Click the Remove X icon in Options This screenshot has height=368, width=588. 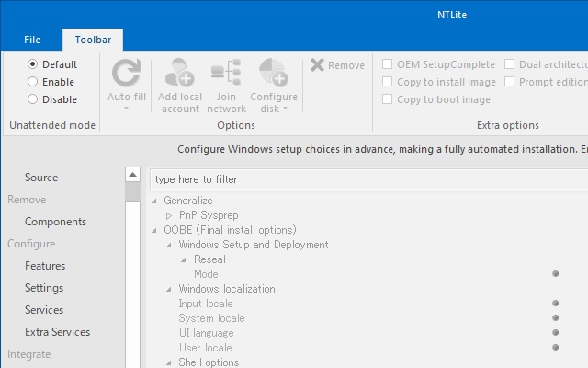click(x=317, y=65)
